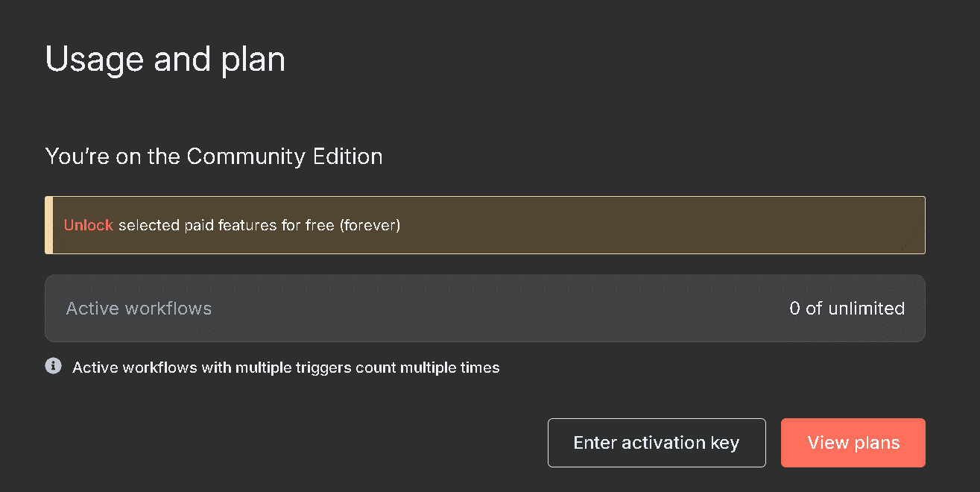
Task: Click the words Community Edition in the subtitle
Action: pyautogui.click(x=285, y=157)
